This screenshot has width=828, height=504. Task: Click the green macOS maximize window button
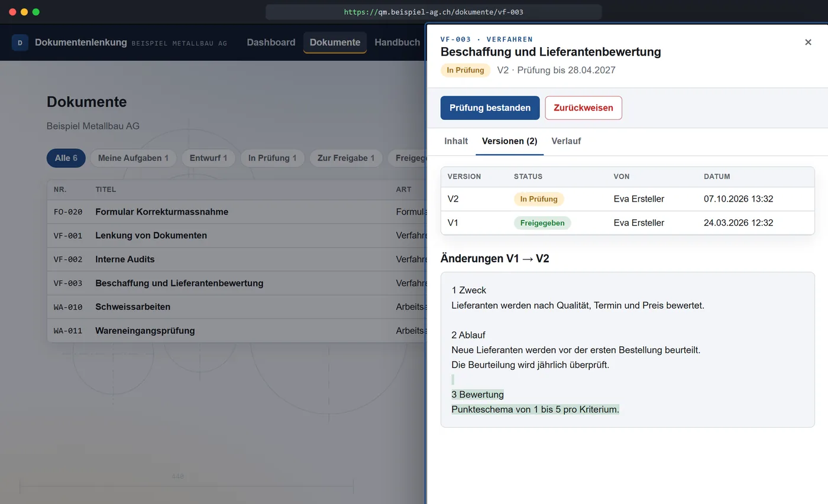tap(36, 12)
